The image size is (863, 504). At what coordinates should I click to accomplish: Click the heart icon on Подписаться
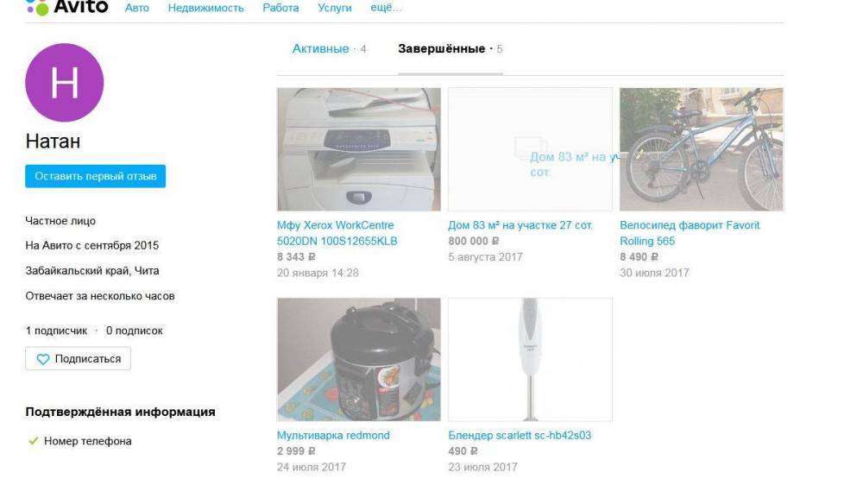[43, 359]
